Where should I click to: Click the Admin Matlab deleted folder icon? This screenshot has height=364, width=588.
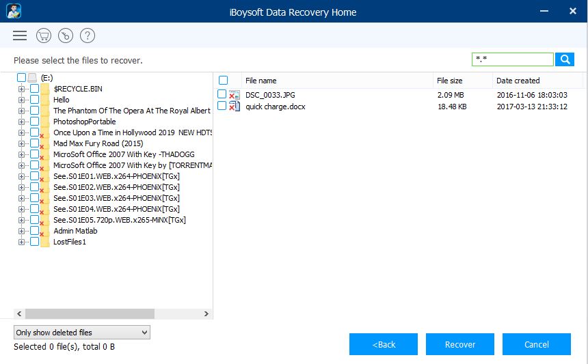pos(44,231)
